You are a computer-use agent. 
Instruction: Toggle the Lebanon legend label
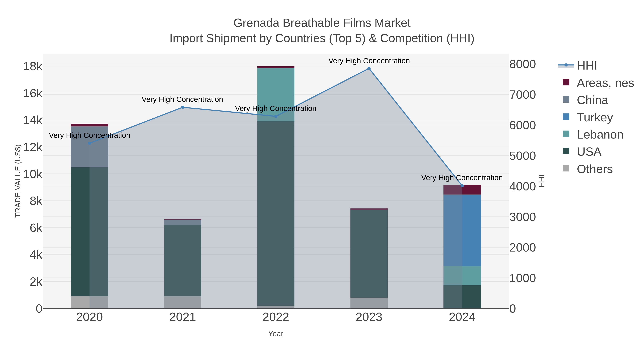coord(600,134)
